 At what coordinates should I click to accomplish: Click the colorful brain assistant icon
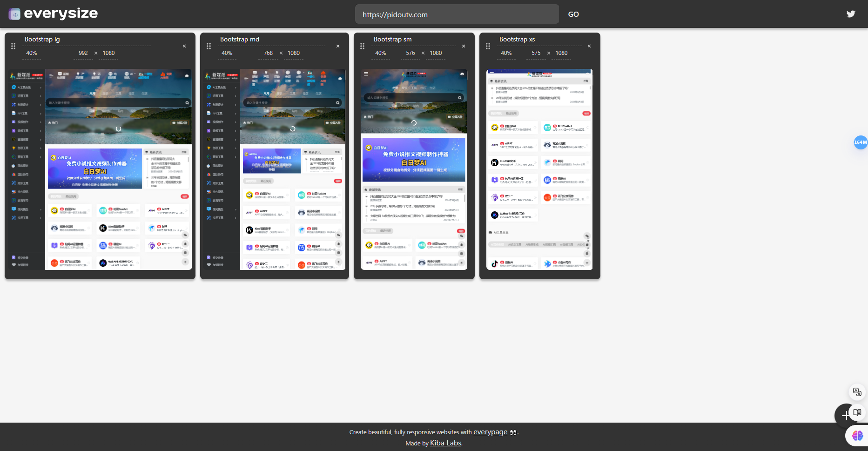point(857,435)
